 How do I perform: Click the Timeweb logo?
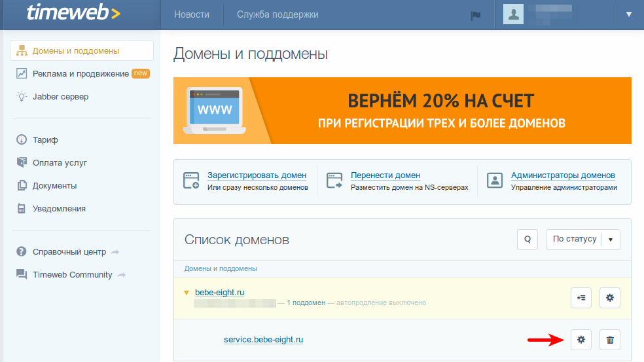(73, 14)
